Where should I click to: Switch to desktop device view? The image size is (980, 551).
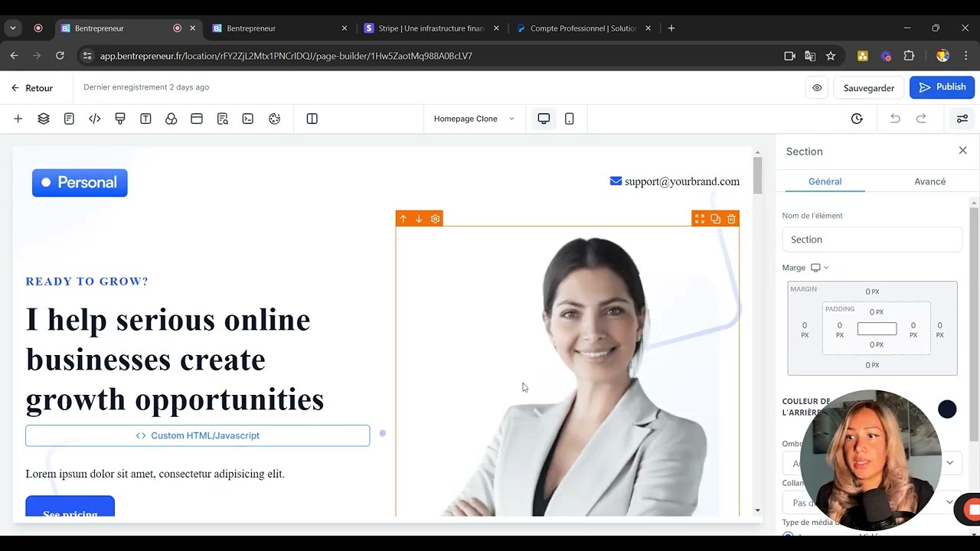click(544, 119)
